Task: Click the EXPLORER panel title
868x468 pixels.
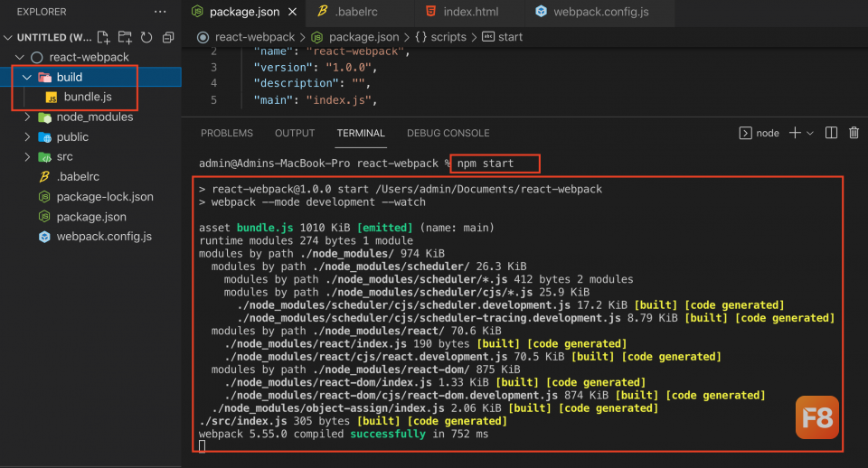Action: [x=42, y=12]
